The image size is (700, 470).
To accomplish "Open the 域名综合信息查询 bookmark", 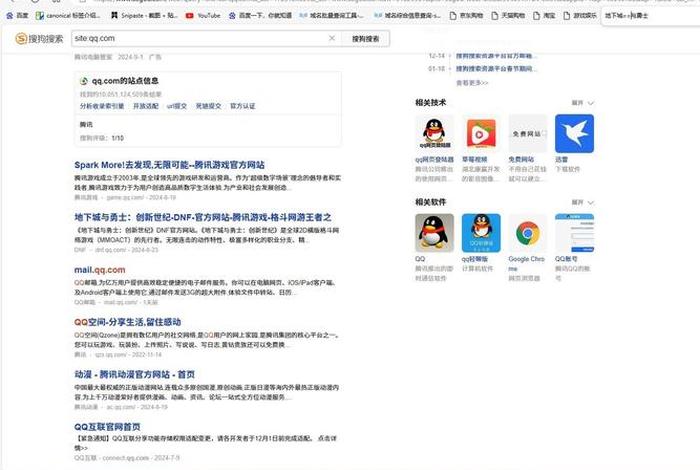I will pos(407,16).
